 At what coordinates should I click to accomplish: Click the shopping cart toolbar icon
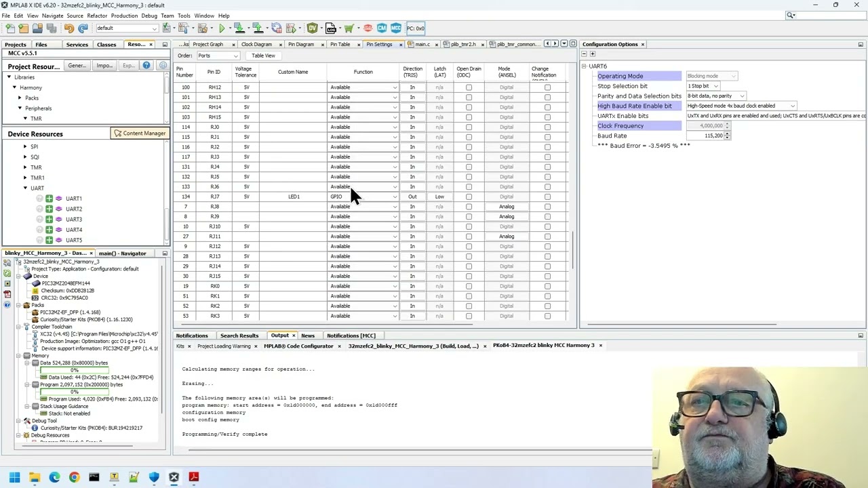(x=349, y=28)
